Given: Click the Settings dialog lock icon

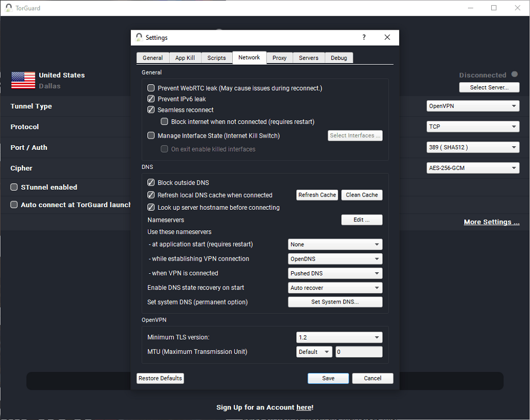Looking at the screenshot, I should (139, 37).
